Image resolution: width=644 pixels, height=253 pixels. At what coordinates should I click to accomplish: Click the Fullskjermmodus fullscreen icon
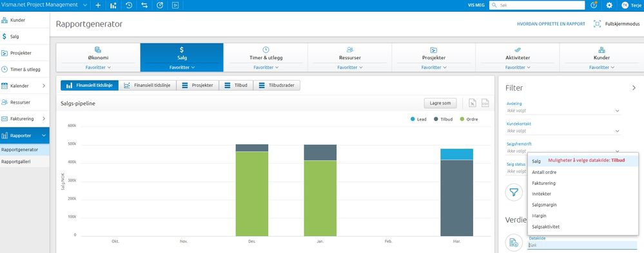click(597, 24)
